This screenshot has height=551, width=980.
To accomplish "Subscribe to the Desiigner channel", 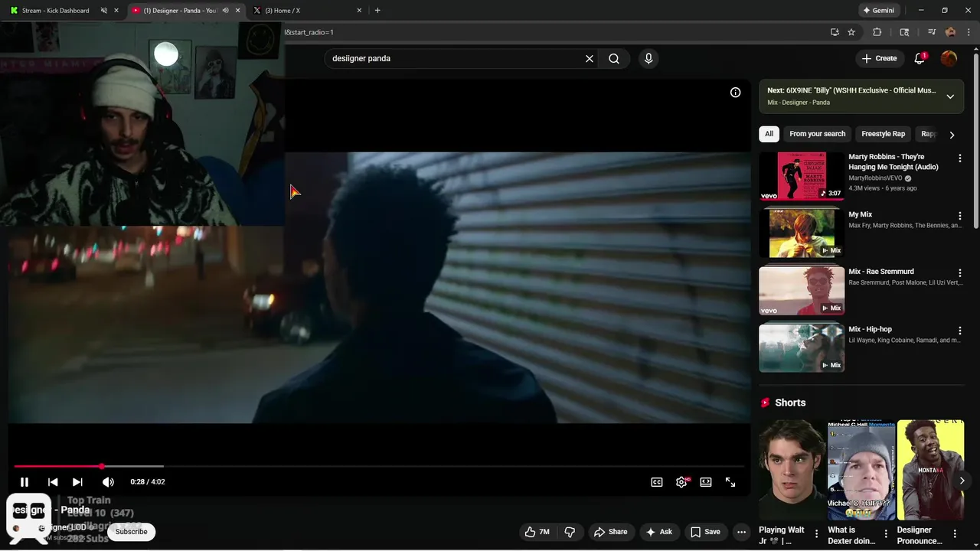I will 132,532.
